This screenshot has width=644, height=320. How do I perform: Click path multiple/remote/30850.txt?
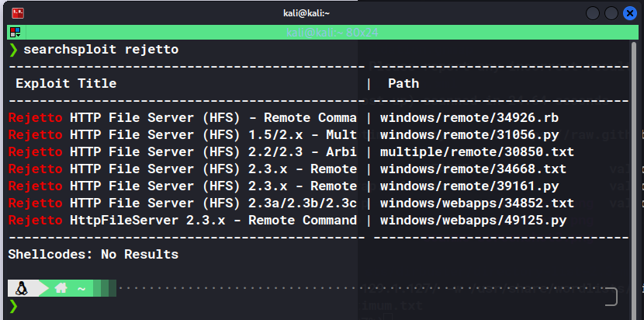tap(477, 152)
